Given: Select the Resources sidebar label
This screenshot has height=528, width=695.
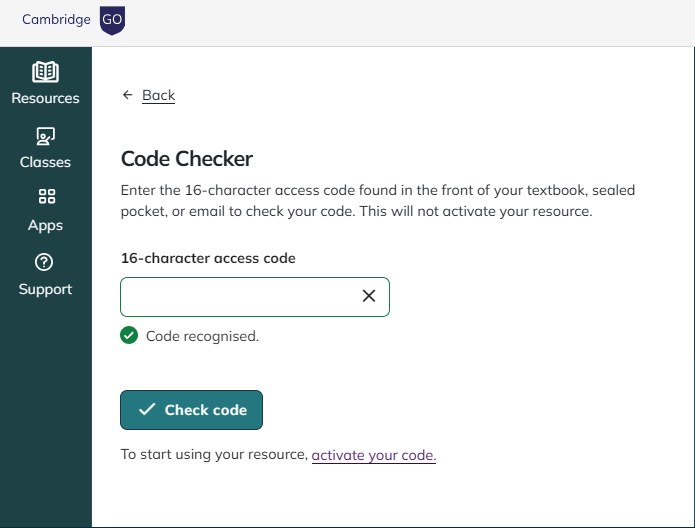Looking at the screenshot, I should click(45, 98).
